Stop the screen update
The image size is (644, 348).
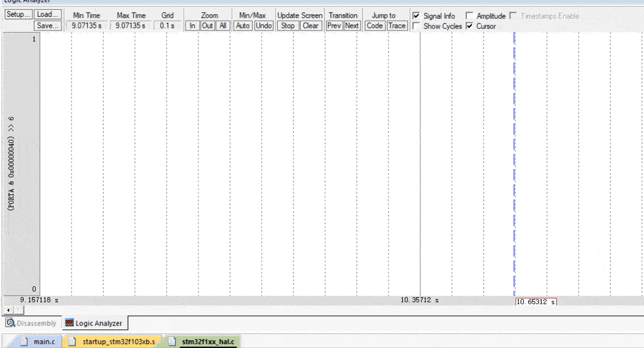coord(288,25)
